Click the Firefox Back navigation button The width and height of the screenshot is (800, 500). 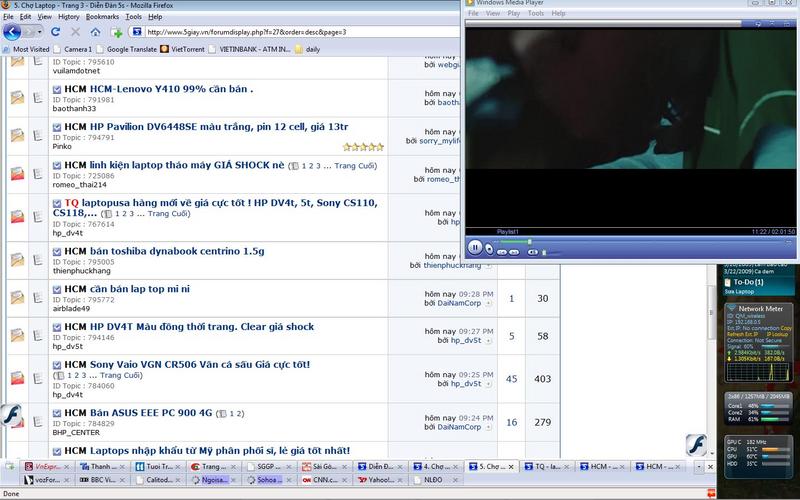click(x=13, y=32)
